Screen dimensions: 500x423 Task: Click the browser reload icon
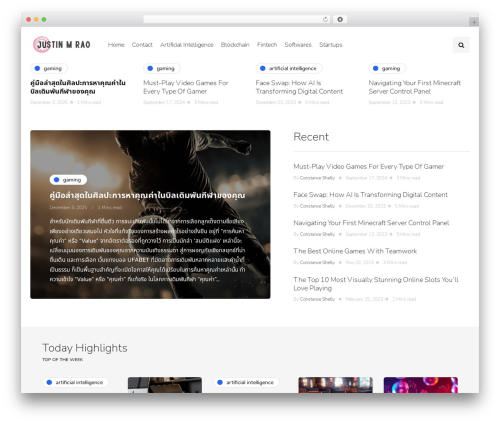325,19
